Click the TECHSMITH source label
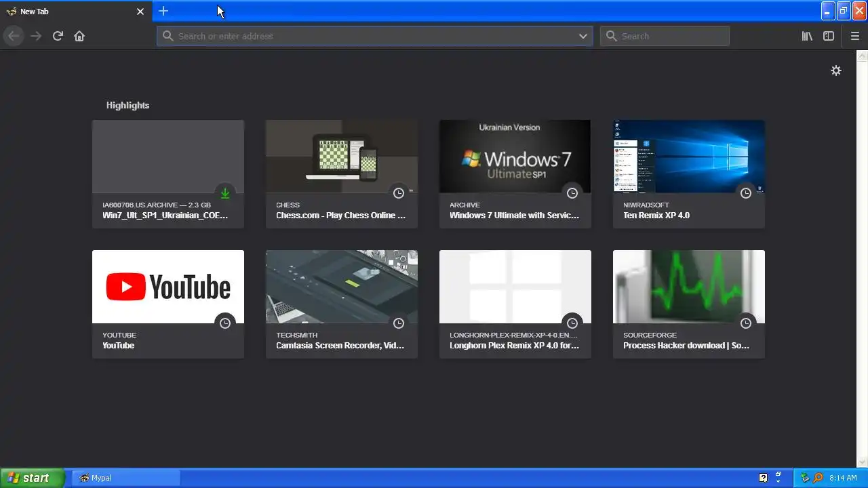The image size is (868, 488). pos(297,335)
